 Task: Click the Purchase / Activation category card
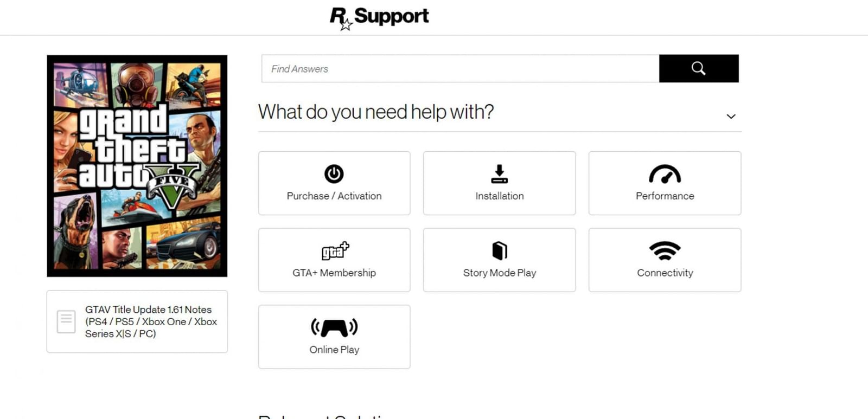coord(334,183)
